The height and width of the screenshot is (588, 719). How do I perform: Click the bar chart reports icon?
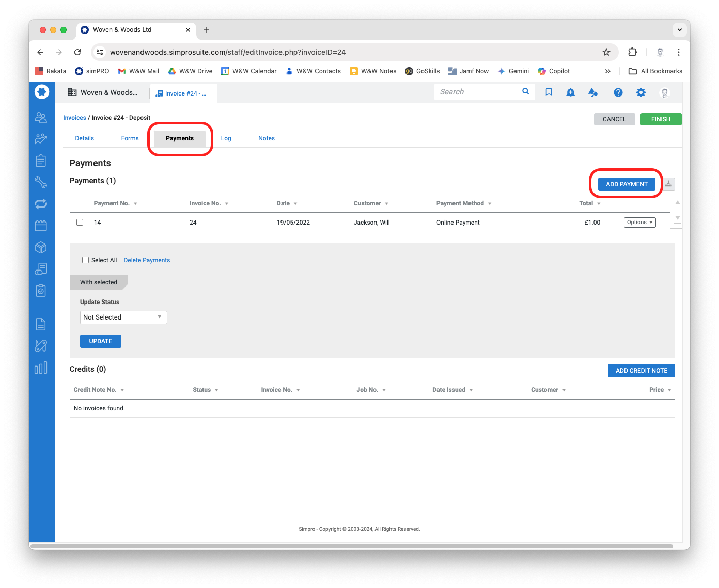(41, 368)
